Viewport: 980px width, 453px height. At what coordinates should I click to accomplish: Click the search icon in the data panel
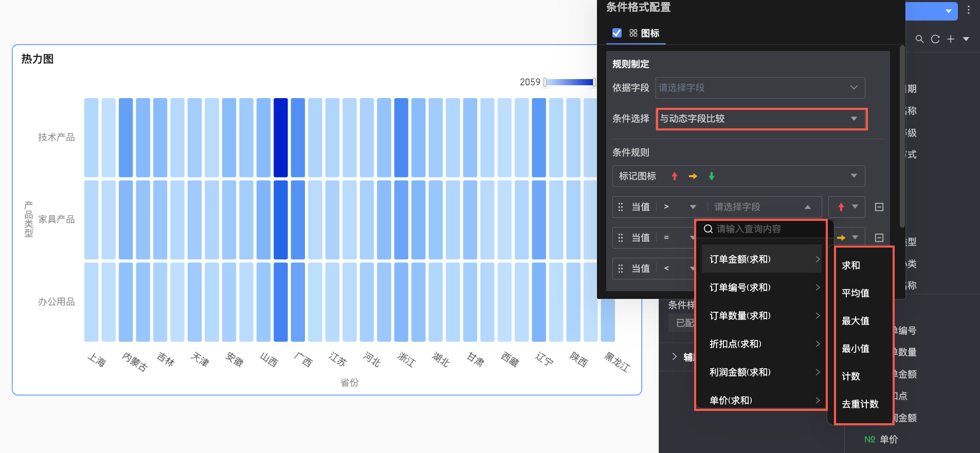(920, 39)
